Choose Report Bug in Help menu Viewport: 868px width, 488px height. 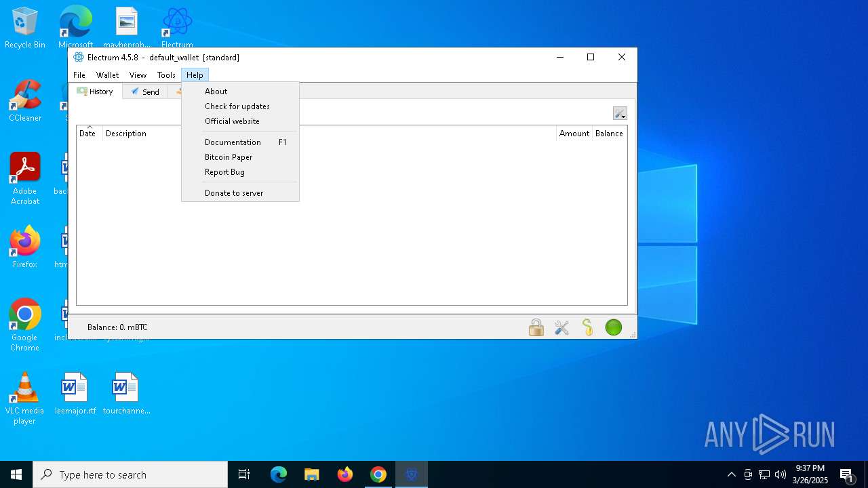pos(240,172)
